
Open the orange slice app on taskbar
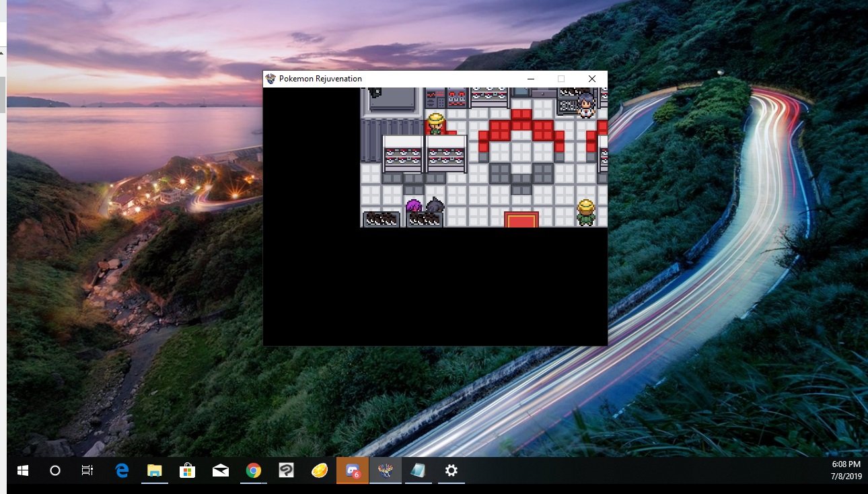click(319, 471)
